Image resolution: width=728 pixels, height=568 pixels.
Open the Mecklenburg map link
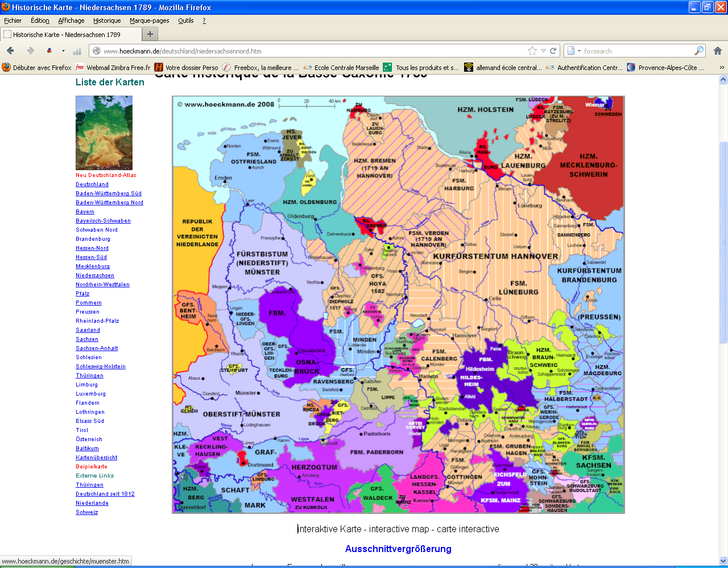pyautogui.click(x=93, y=266)
